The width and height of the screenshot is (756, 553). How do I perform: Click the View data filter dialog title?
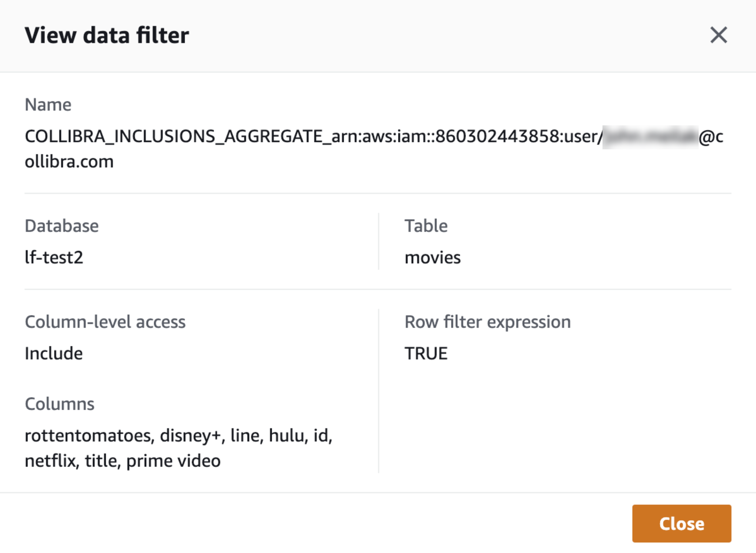(107, 35)
